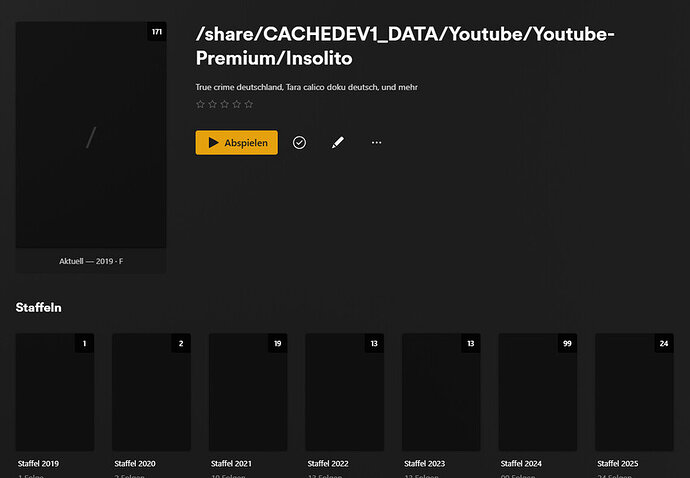Viewport: 690px width, 478px height.
Task: Select the large show poster thumbnail
Action: [x=91, y=135]
